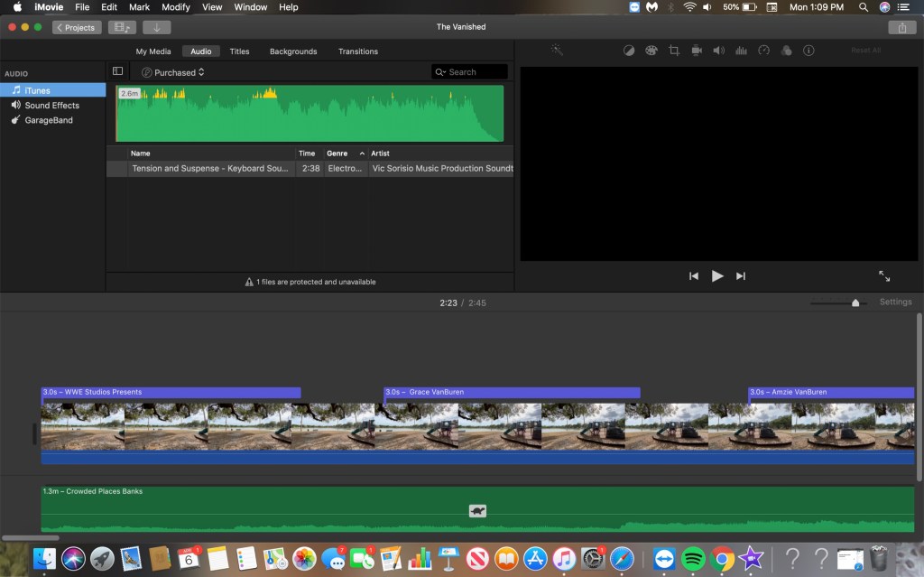Open the timeline Settings popup
Screen dimensions: 924x577
(x=895, y=302)
